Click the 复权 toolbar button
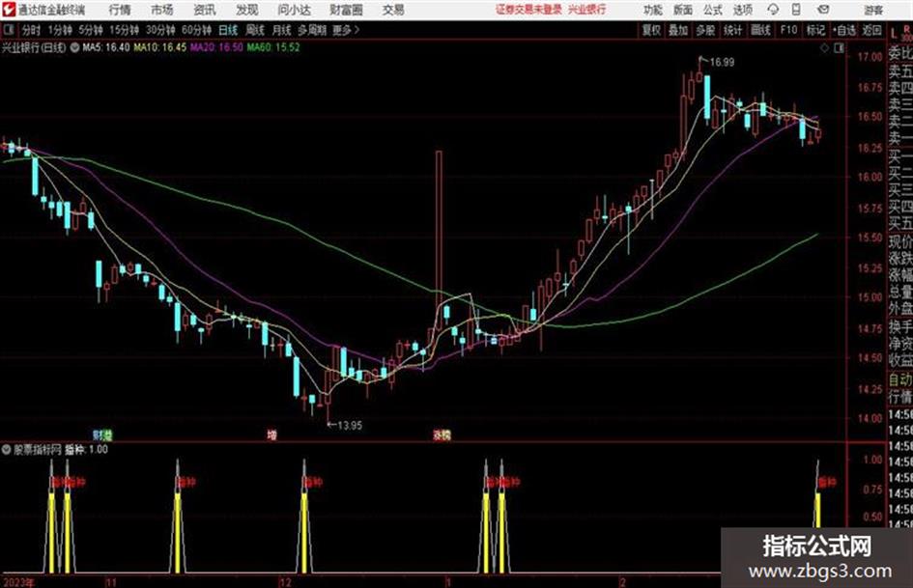 651,30
